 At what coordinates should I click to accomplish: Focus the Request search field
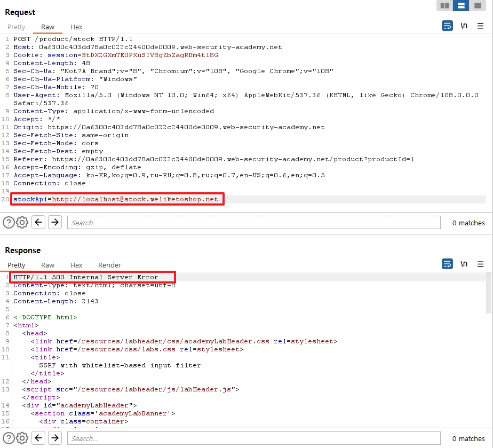click(254, 223)
